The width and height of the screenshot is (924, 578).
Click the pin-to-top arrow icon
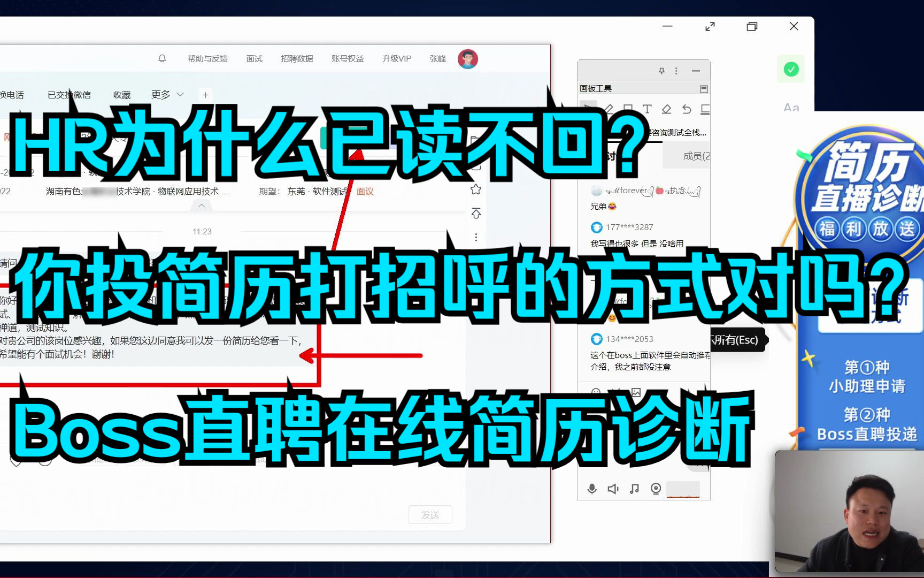476,214
